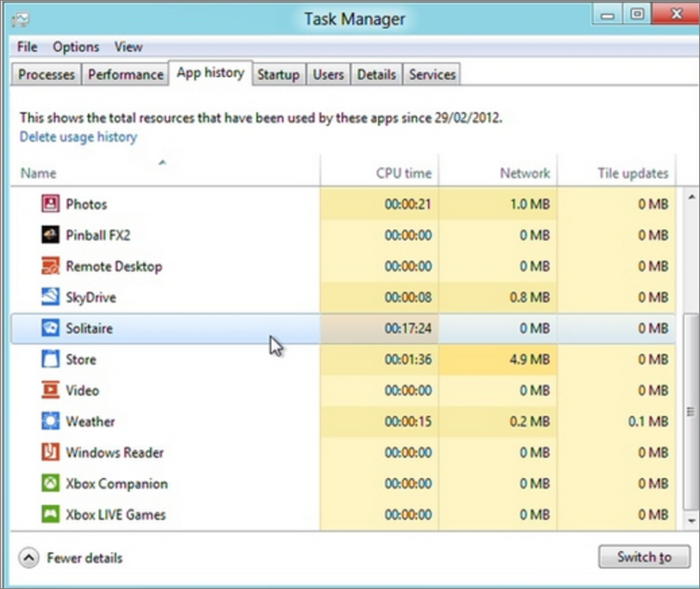Click the Video app icon
Image resolution: width=700 pixels, height=589 pixels.
(x=50, y=390)
